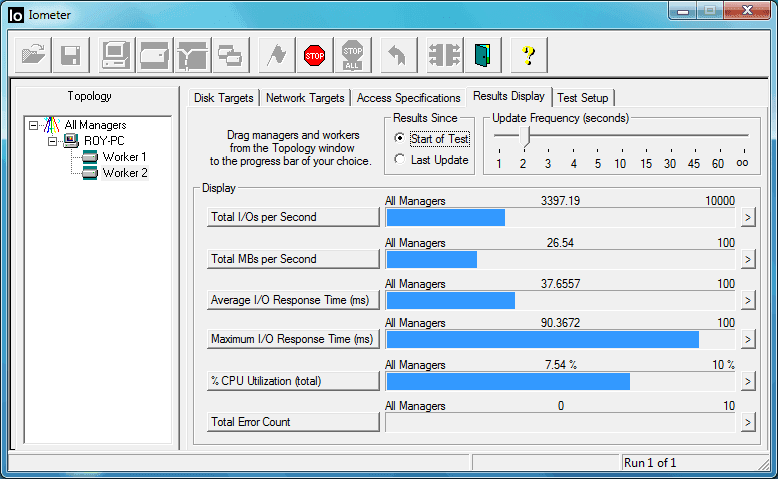Select ROY-PC manager in Topology tree
The height and width of the screenshot is (479, 778).
pyautogui.click(x=104, y=141)
